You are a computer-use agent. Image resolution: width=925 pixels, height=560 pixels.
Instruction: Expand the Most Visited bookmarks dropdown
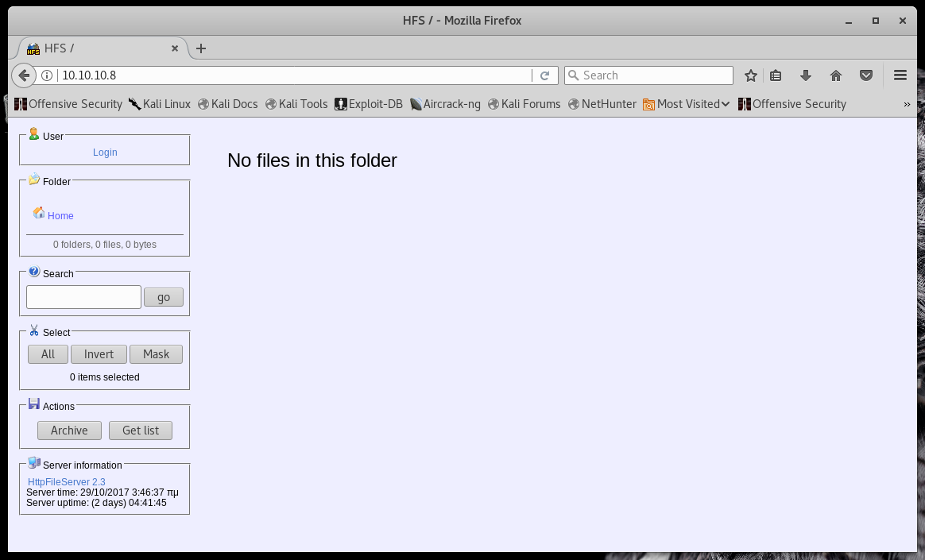[687, 104]
